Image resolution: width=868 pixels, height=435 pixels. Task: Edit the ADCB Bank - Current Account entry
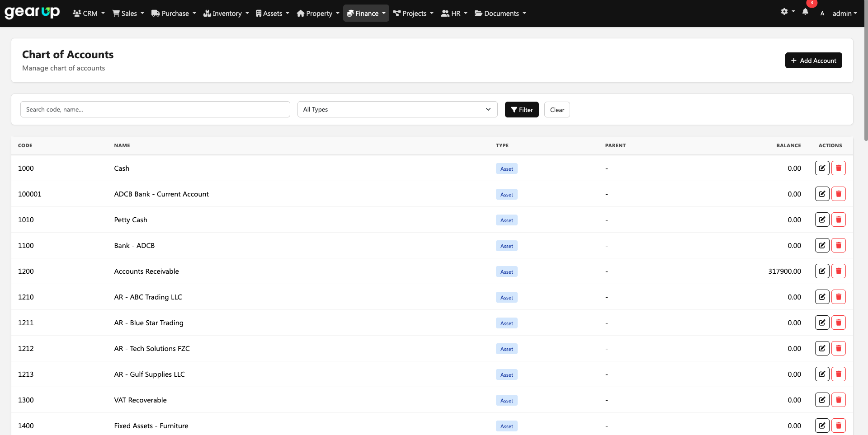pos(822,194)
